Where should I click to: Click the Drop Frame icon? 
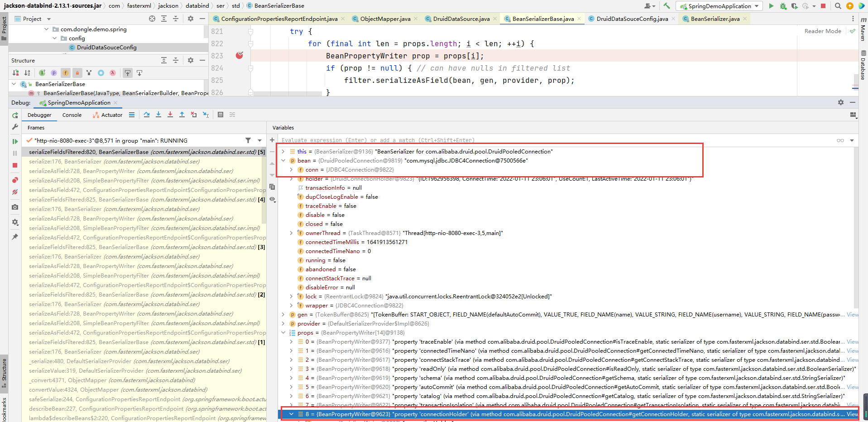tap(194, 115)
